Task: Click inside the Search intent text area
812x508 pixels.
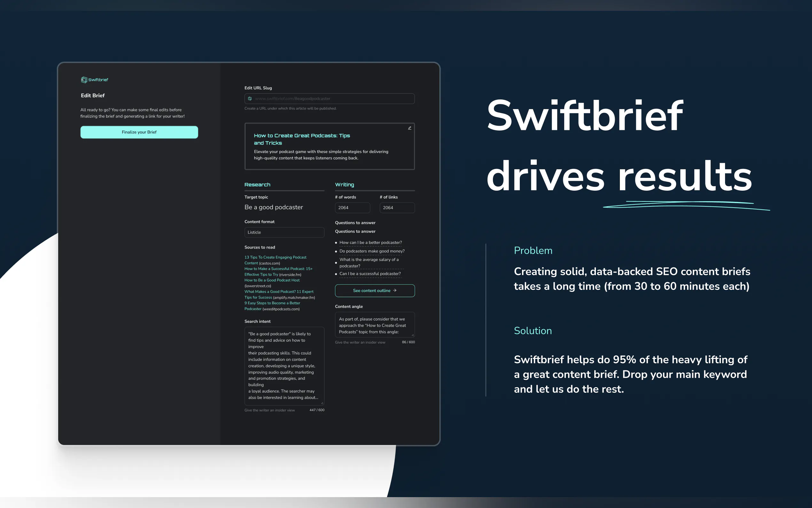Action: (x=284, y=366)
